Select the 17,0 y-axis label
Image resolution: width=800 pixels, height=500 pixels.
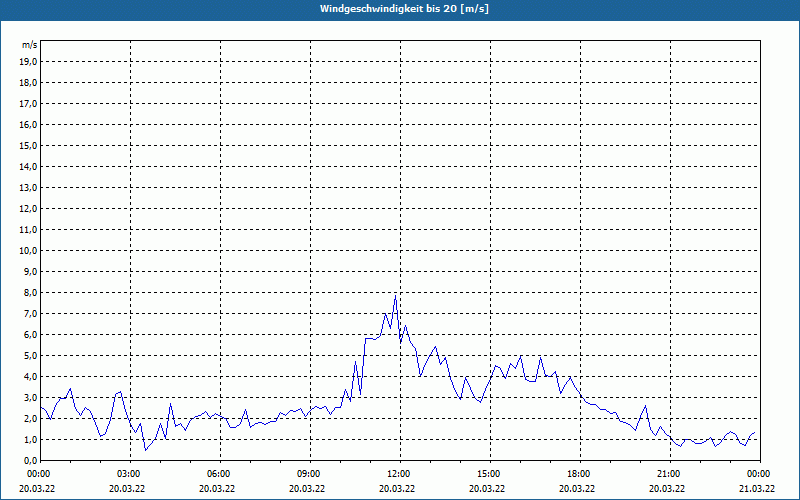pos(29,103)
